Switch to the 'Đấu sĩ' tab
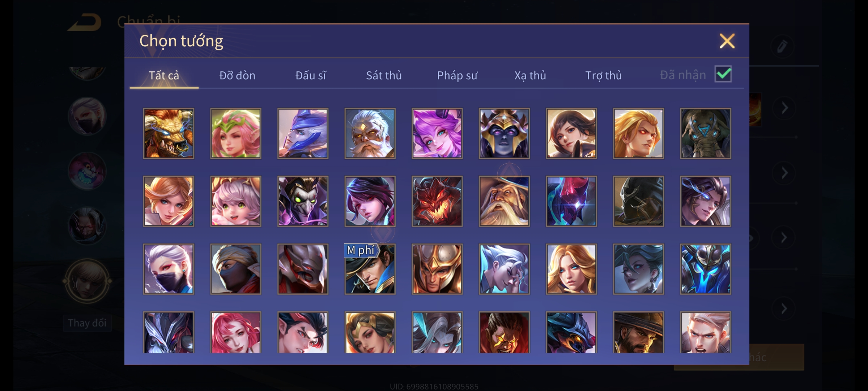The height and width of the screenshot is (391, 868). click(x=311, y=75)
